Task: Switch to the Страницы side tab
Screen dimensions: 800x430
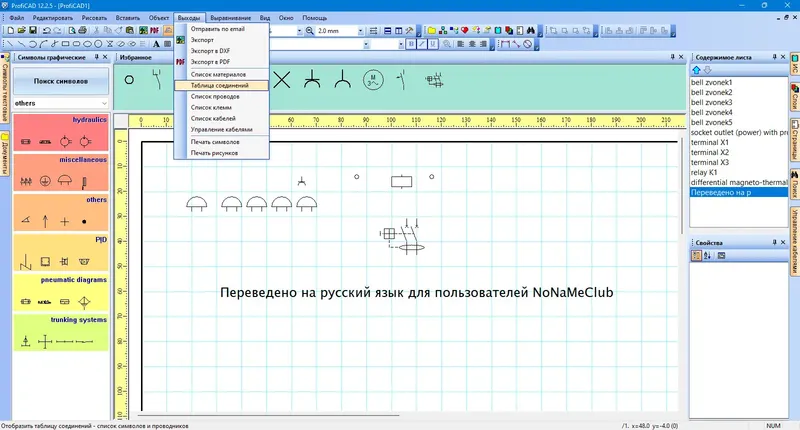Action: [x=795, y=140]
